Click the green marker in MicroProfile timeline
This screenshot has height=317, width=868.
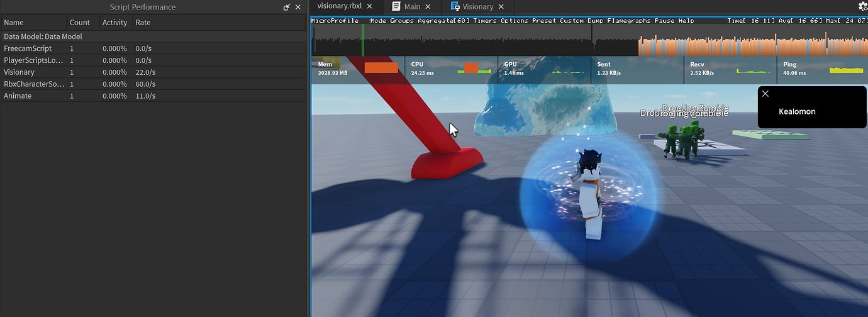[x=362, y=41]
